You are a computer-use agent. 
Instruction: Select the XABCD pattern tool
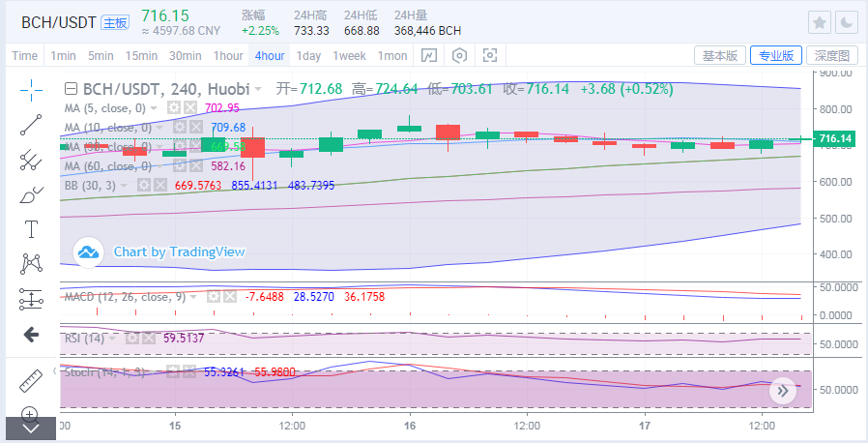point(32,264)
